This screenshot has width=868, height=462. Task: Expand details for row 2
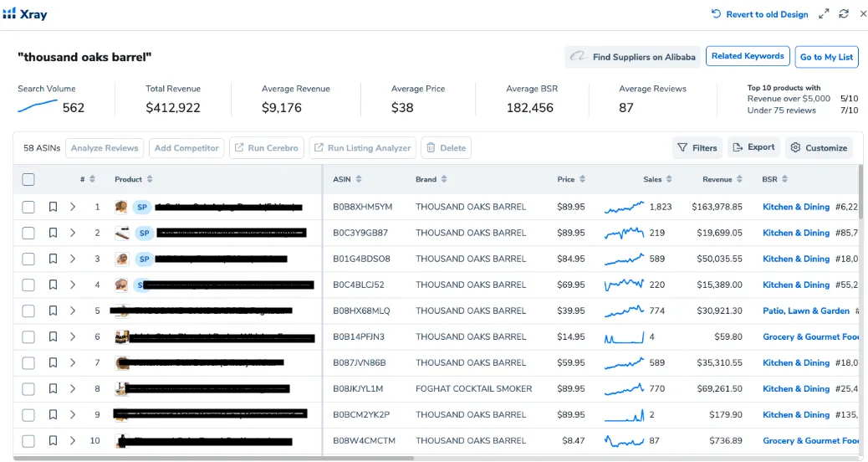coord(73,233)
